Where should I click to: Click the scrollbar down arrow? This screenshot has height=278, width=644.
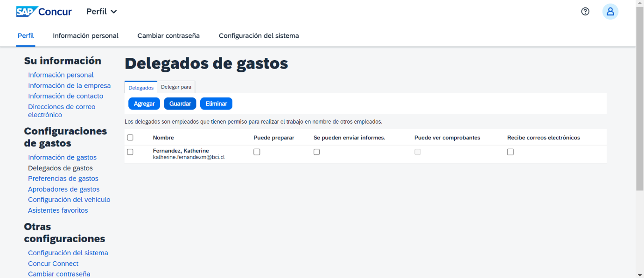(640, 274)
